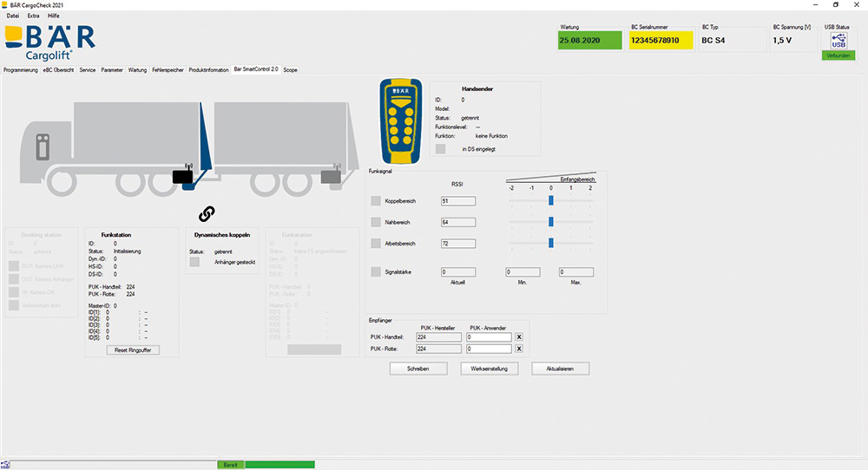Switch to the Fehlerspeicher tab

tap(167, 69)
